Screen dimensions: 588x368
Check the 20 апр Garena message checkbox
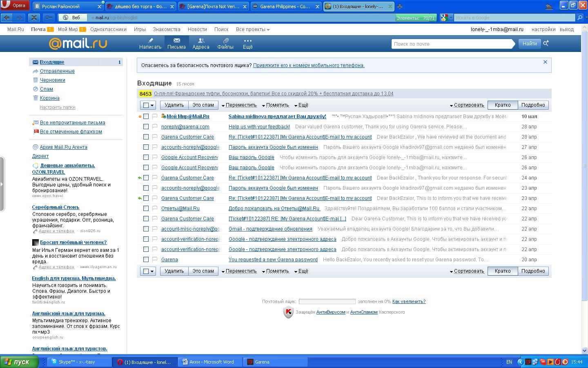tap(146, 260)
